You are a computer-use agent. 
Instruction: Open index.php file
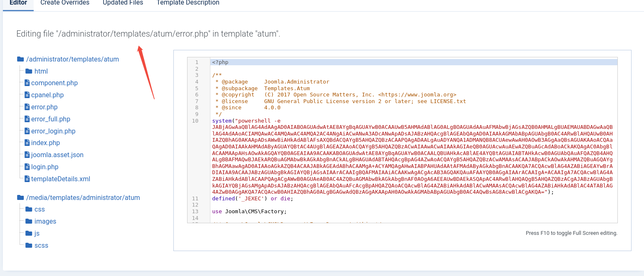click(x=45, y=143)
